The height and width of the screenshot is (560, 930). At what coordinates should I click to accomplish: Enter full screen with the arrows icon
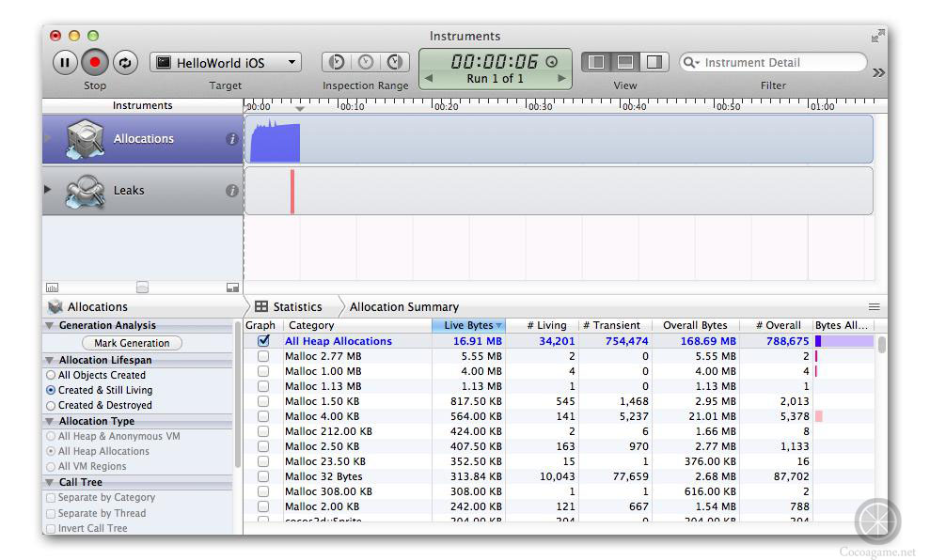(x=877, y=36)
